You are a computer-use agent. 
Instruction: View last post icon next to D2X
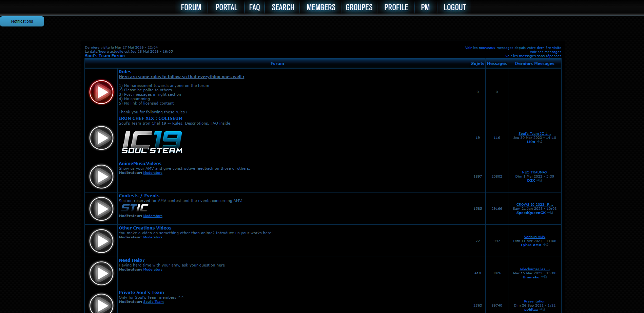[x=539, y=180]
